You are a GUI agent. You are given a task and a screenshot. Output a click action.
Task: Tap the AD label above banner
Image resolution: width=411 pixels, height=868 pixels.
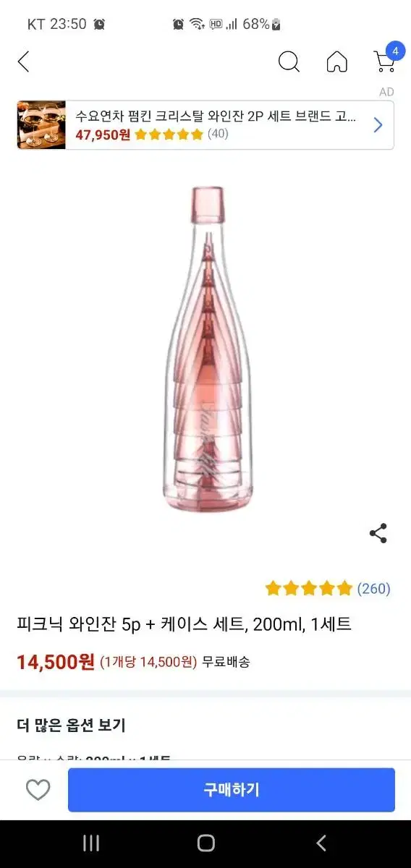point(386,92)
